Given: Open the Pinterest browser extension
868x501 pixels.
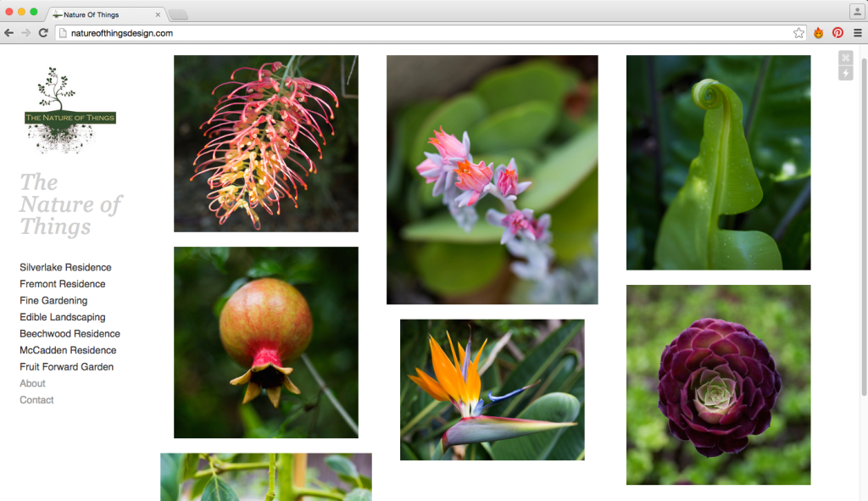Looking at the screenshot, I should (x=837, y=32).
